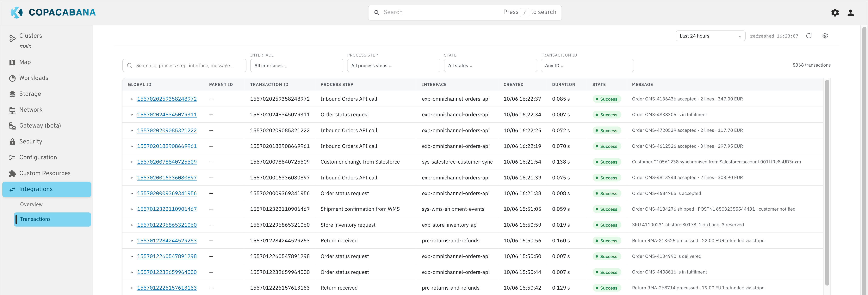The width and height of the screenshot is (868, 295).
Task: Open global ID link 1557020245345079311
Action: [x=167, y=115]
